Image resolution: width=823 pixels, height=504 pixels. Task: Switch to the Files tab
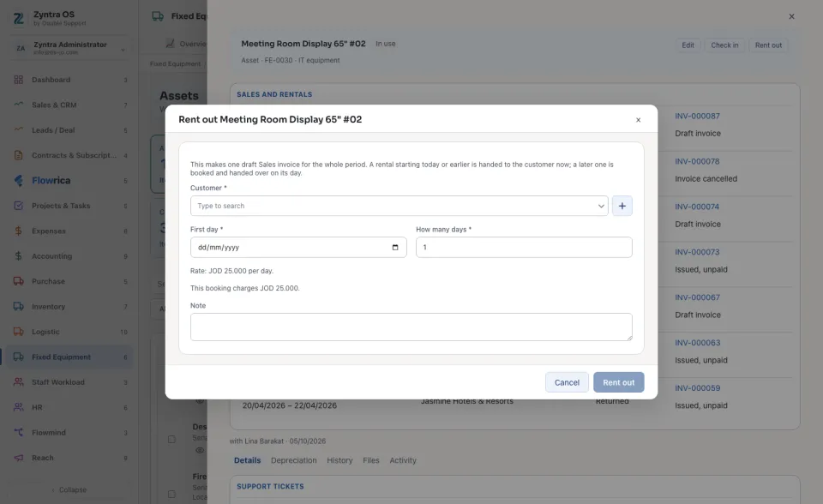pyautogui.click(x=370, y=460)
